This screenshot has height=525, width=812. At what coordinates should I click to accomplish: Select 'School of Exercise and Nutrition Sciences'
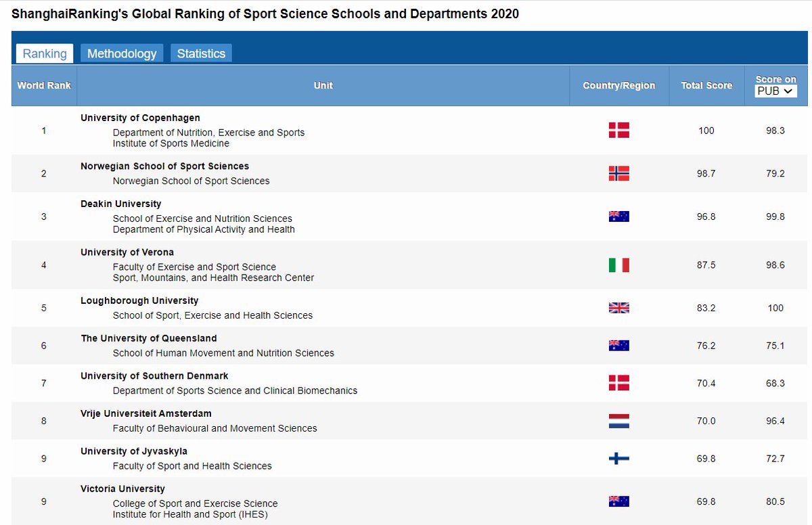[x=202, y=219]
